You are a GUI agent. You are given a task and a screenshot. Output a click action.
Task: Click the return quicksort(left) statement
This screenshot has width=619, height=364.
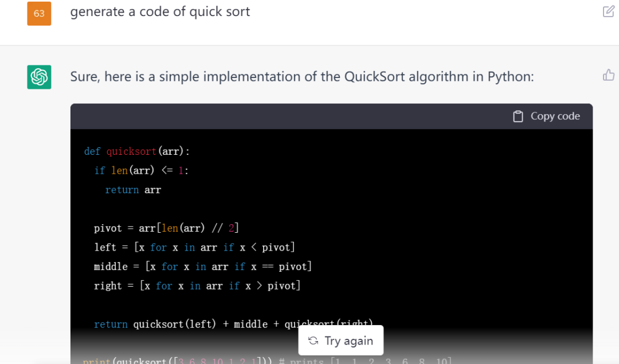(x=195, y=324)
